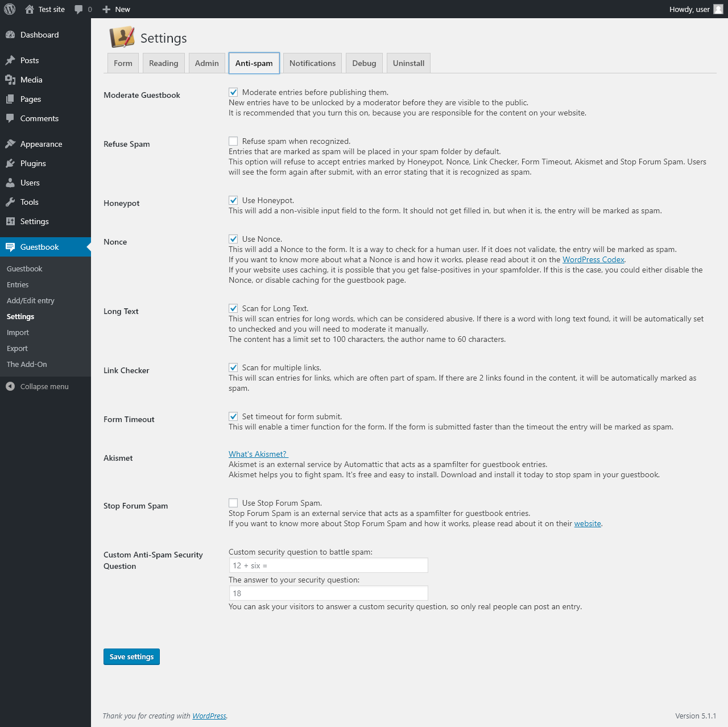Uncheck the Use Honeypot option
This screenshot has height=727, width=728.
(x=233, y=200)
